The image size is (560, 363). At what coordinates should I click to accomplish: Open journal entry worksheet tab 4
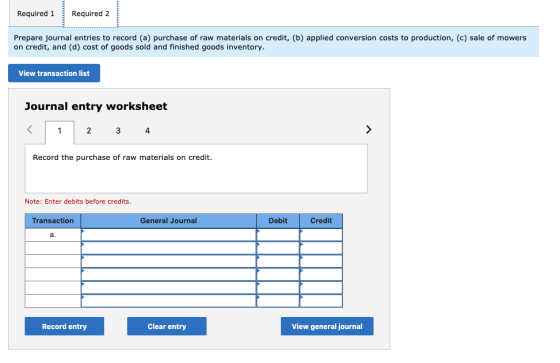point(147,131)
